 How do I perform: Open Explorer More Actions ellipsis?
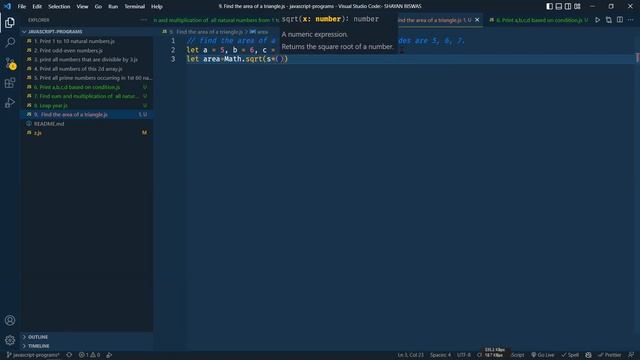click(x=143, y=20)
